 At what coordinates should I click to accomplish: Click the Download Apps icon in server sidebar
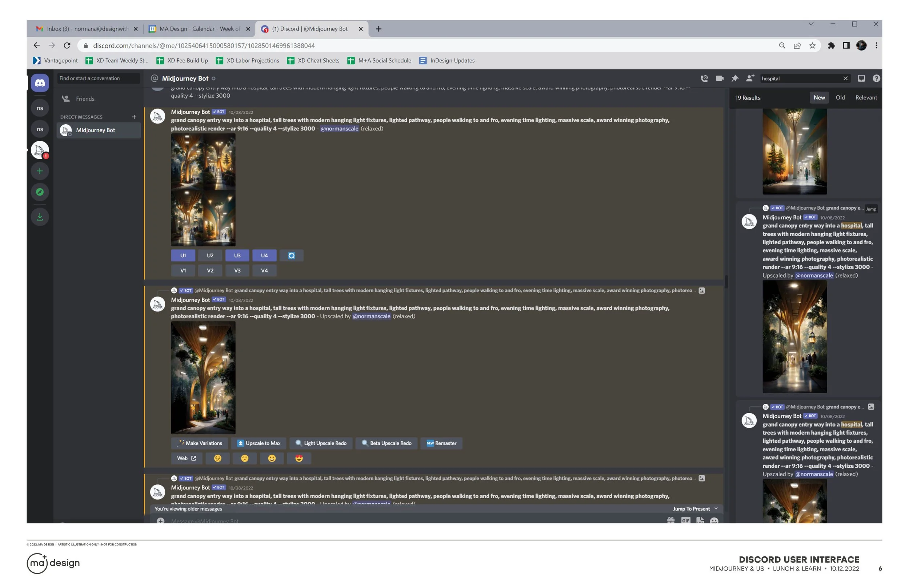(40, 217)
